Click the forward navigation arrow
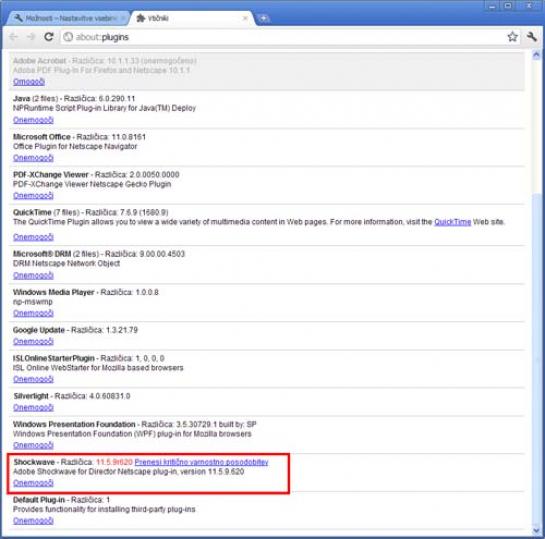The image size is (545, 539). (x=31, y=37)
